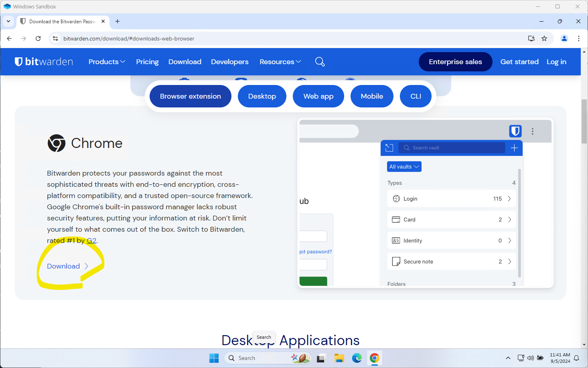Open Chrome profile avatar icon
The width and height of the screenshot is (588, 368).
564,38
